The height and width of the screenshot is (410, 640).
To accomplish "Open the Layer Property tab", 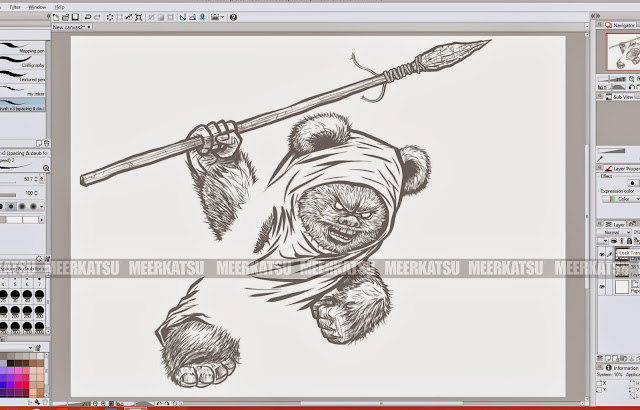I will (x=622, y=168).
